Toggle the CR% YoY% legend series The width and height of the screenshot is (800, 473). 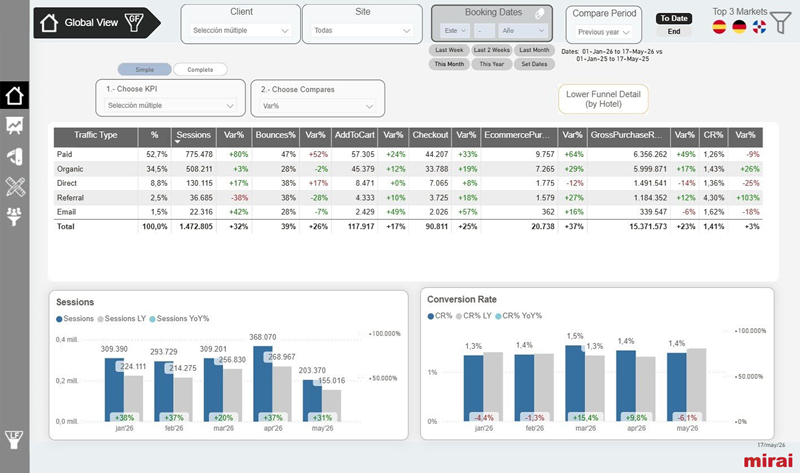point(518,316)
